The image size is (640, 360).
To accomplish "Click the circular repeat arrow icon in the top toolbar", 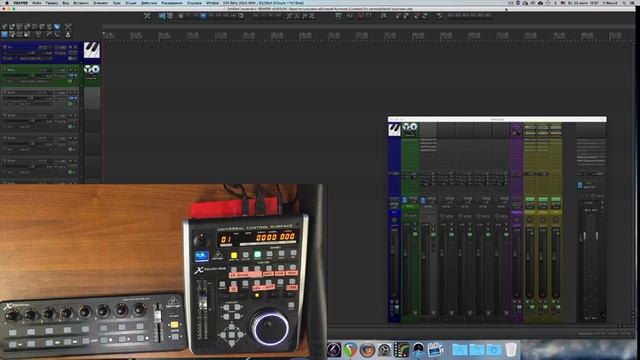I will (241, 16).
